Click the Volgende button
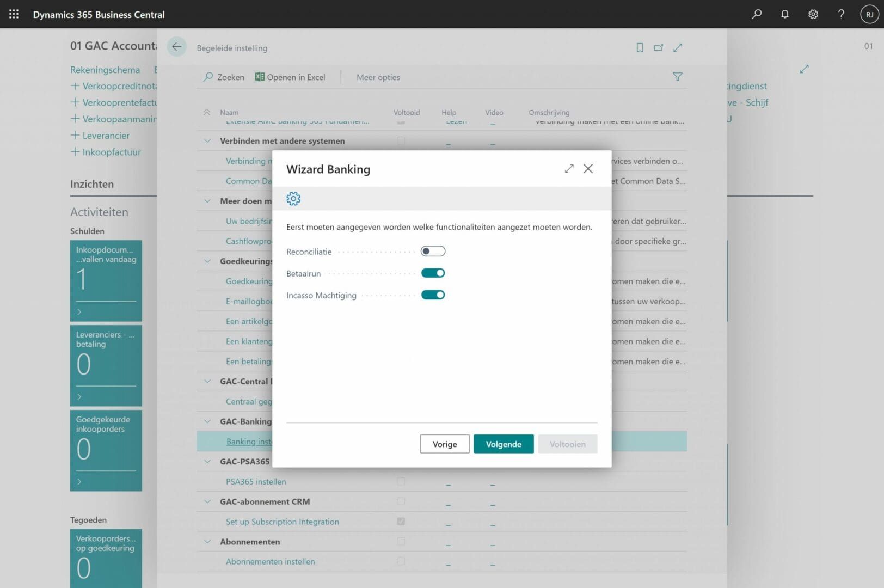The width and height of the screenshot is (884, 588). point(504,444)
